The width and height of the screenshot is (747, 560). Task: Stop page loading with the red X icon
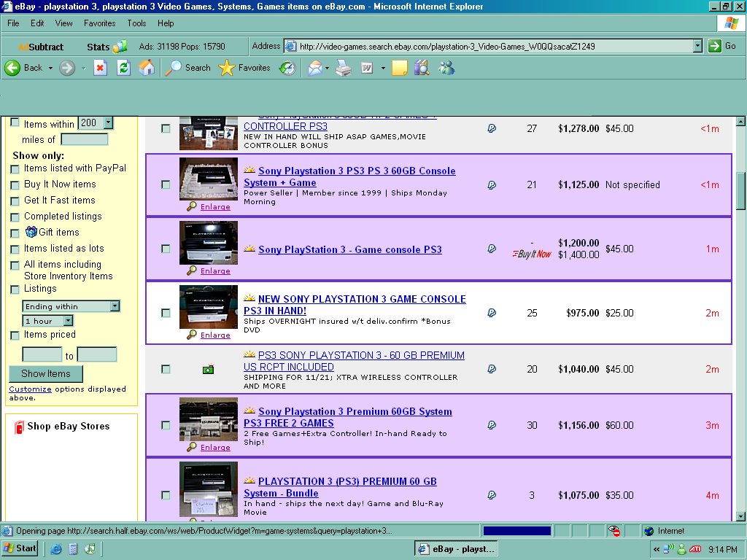pyautogui.click(x=100, y=68)
